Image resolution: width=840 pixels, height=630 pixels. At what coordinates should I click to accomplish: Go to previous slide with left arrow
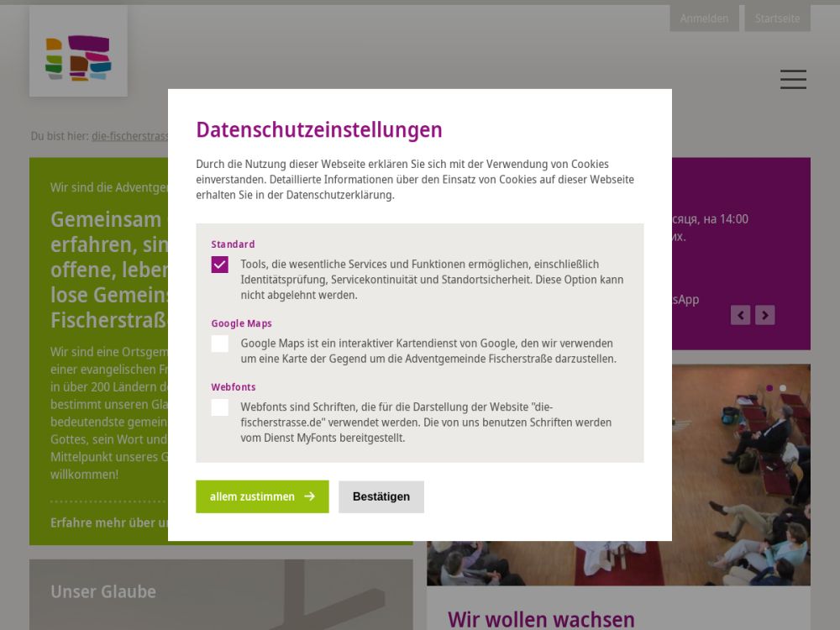click(x=740, y=315)
